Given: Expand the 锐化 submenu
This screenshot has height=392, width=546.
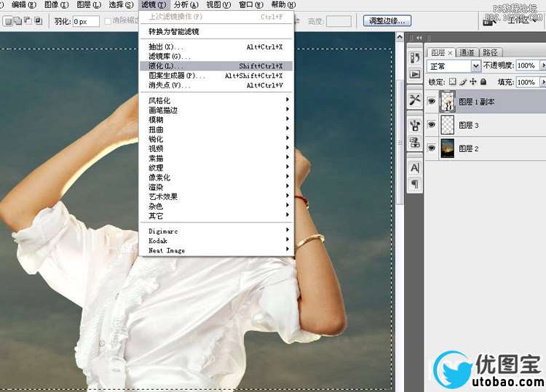Looking at the screenshot, I should [216, 139].
